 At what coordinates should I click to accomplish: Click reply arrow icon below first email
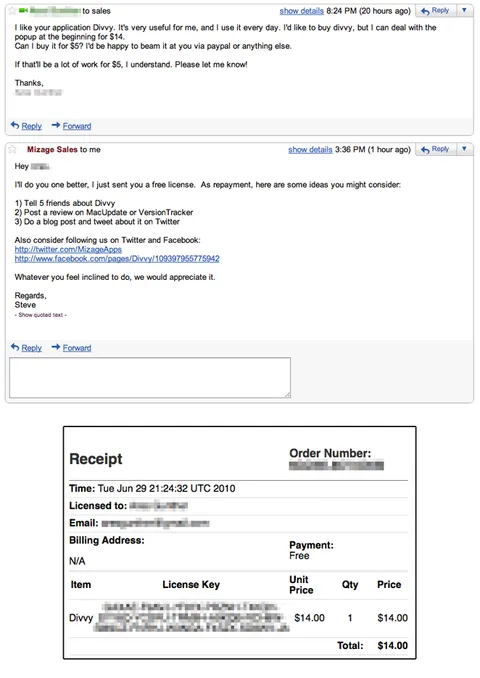[15, 125]
